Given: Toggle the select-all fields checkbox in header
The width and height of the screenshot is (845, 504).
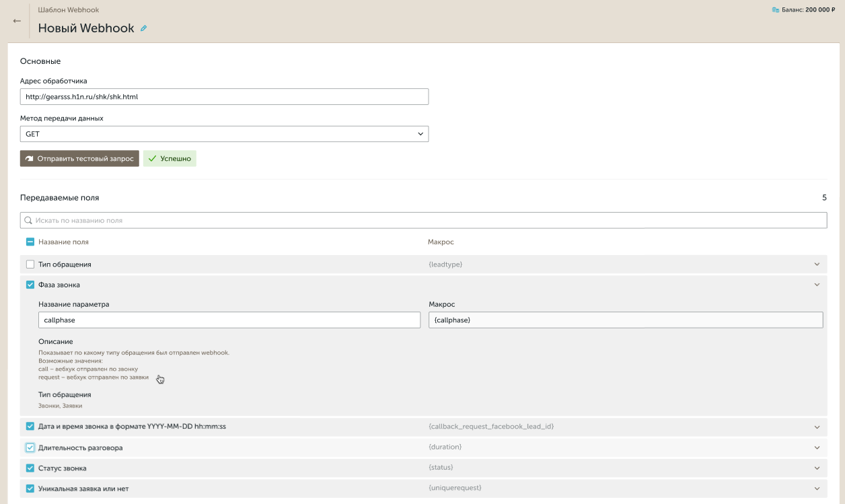Looking at the screenshot, I should point(30,242).
